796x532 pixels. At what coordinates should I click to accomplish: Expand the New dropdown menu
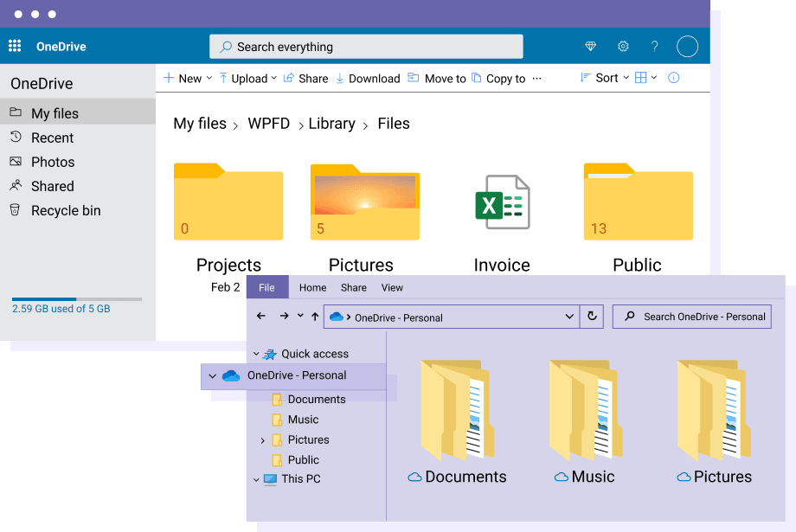pyautogui.click(x=188, y=78)
